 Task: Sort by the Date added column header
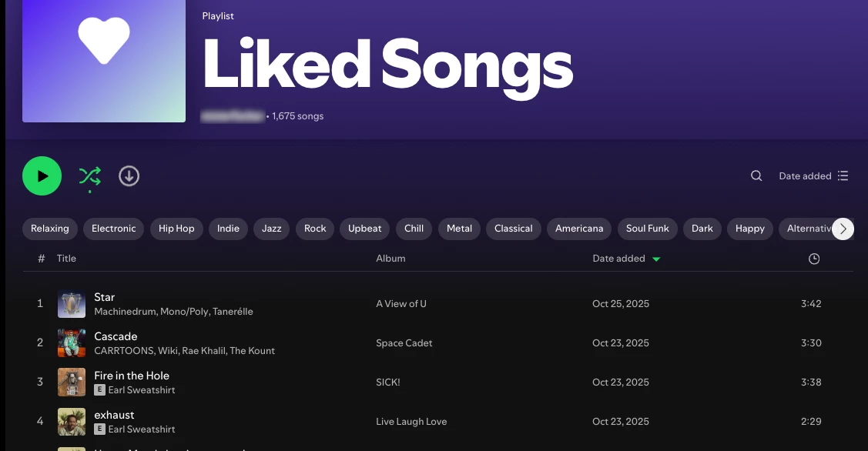(618, 259)
